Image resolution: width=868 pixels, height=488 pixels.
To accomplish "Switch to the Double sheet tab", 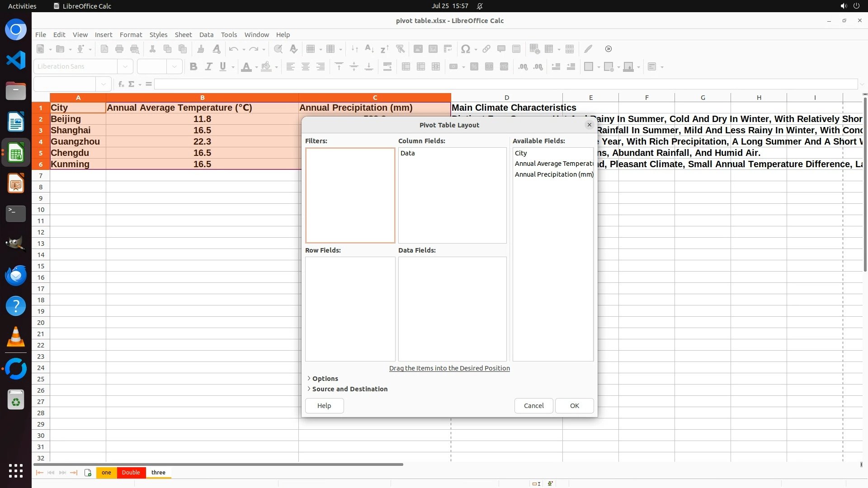I will (131, 473).
